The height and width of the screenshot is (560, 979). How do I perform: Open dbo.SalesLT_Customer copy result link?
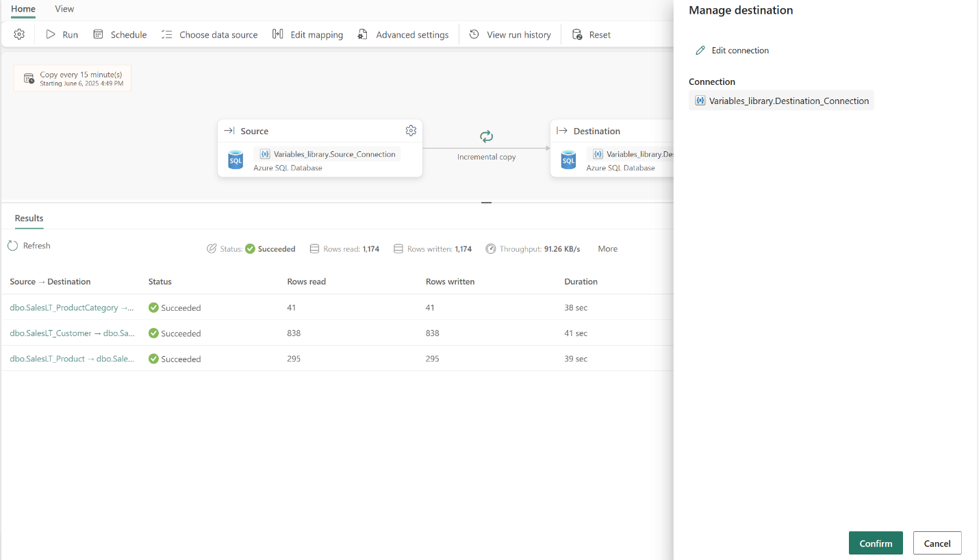(72, 333)
